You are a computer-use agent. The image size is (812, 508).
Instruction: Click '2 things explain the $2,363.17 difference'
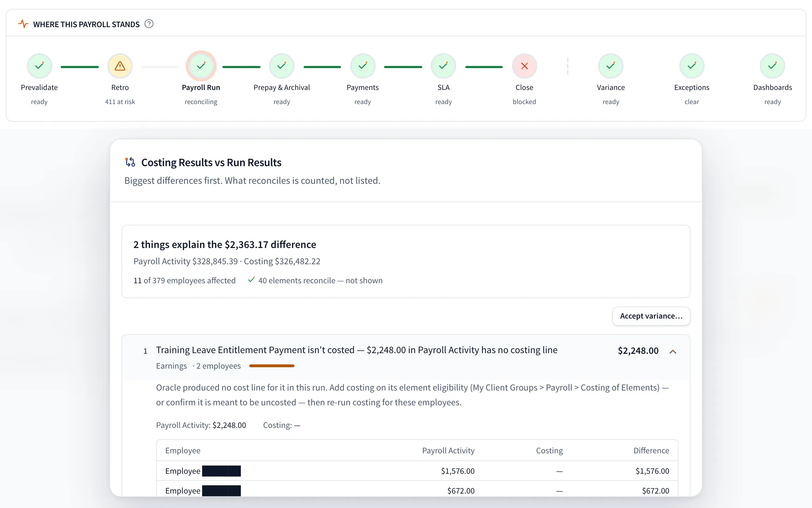(225, 244)
